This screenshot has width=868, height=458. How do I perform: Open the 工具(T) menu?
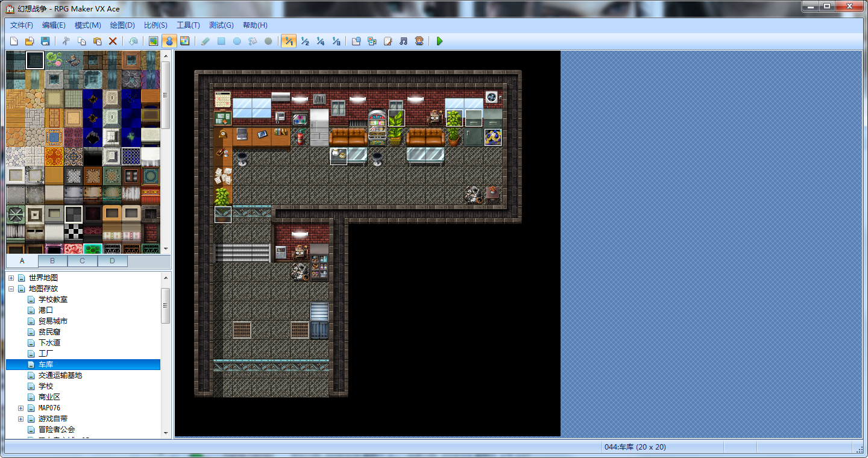tap(188, 25)
